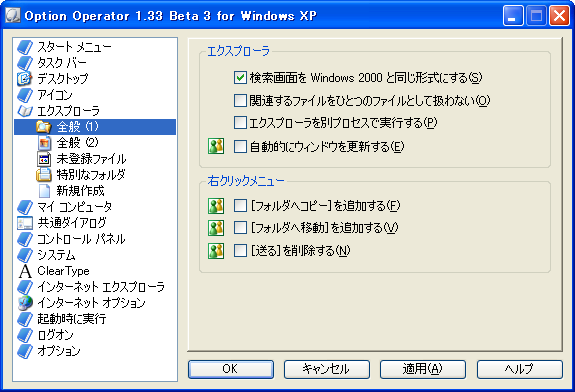Check [フォルダへ移動]を追加する option
Screen dimensions: 575x392
click(x=240, y=228)
